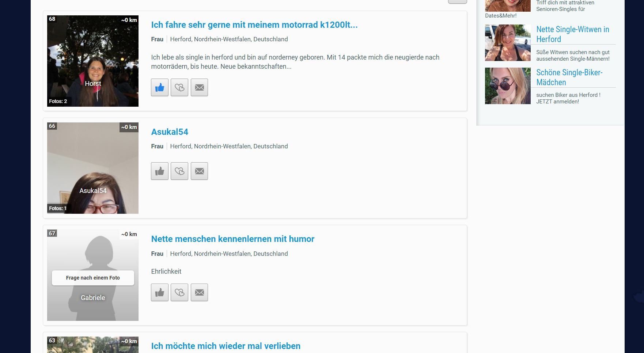Open the Asukal54 profile title link
Screen dimensions: 644x353
click(170, 132)
